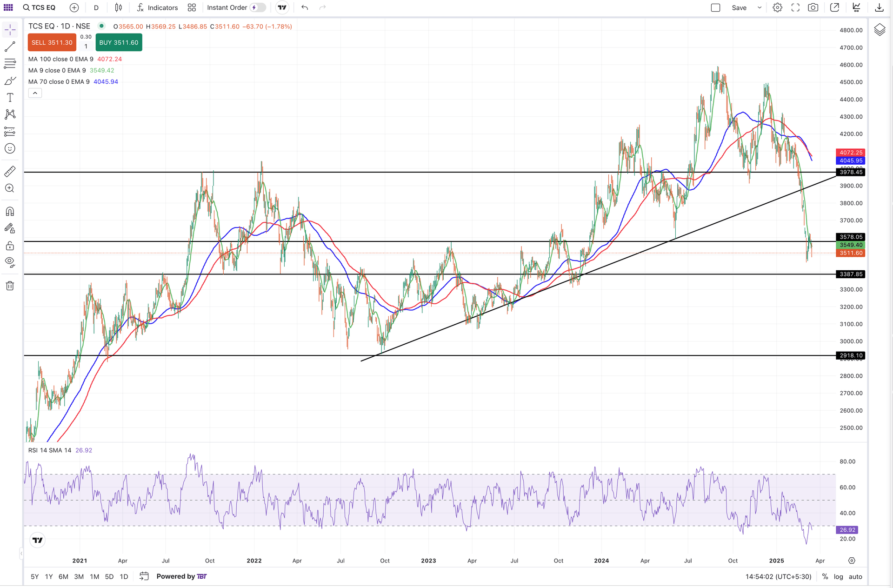893x588 pixels.
Task: Select the pattern drawing tool
Action: coord(10,114)
